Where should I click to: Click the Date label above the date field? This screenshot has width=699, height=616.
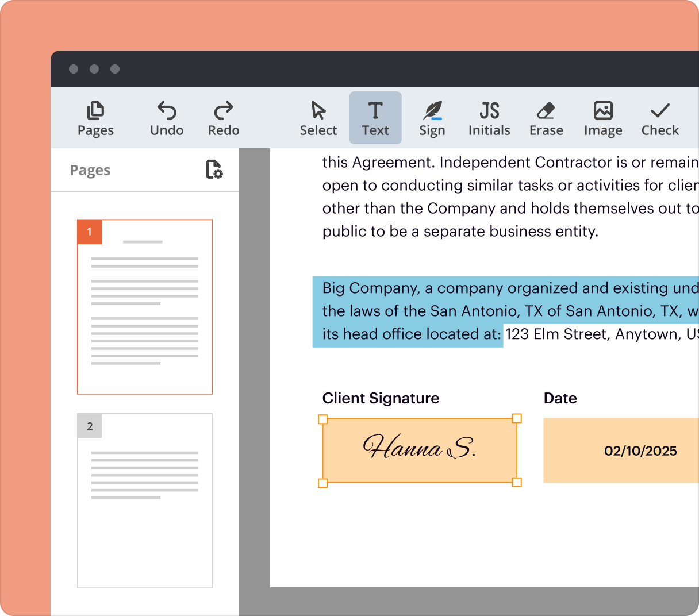point(560,398)
